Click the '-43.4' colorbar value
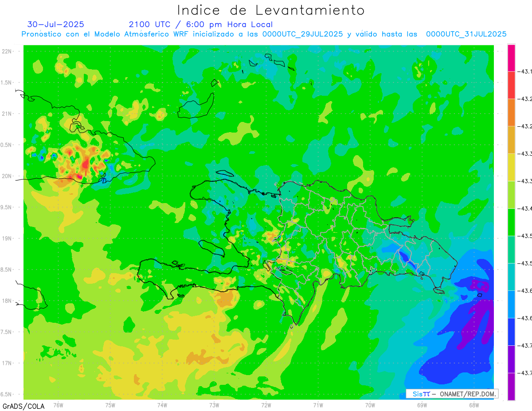Image resolution: width=532 pixels, height=411 pixels. click(526, 208)
